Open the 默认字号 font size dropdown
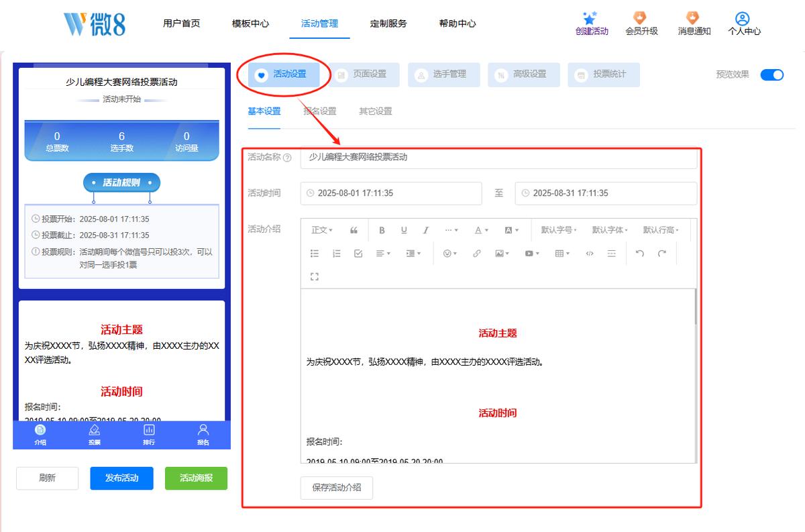 (x=559, y=230)
